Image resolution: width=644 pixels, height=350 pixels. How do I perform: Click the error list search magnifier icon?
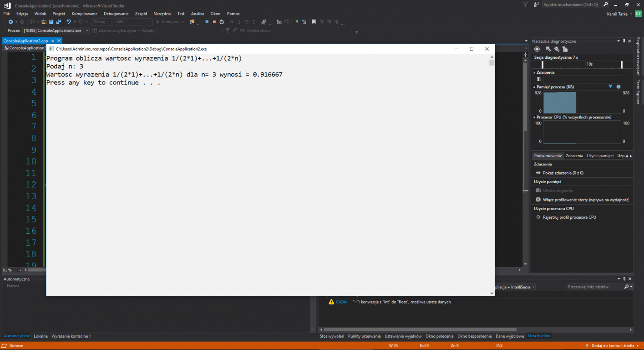coord(626,287)
